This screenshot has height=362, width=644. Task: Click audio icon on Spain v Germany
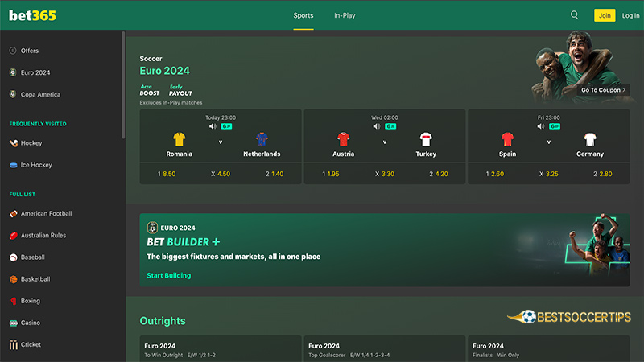click(540, 126)
